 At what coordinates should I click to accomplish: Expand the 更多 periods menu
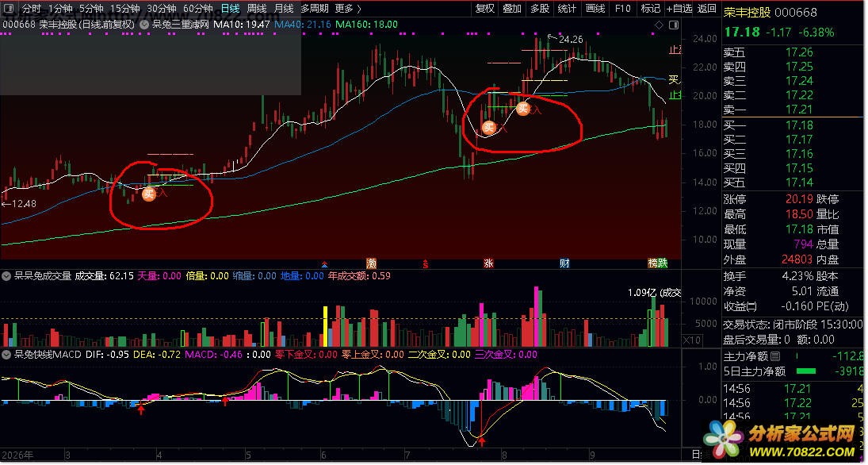(348, 8)
